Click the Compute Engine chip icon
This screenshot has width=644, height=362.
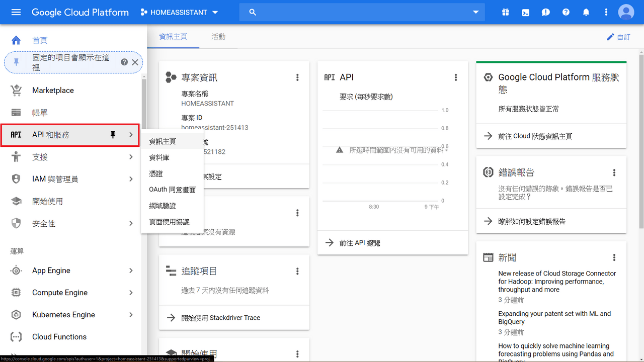[16, 293]
